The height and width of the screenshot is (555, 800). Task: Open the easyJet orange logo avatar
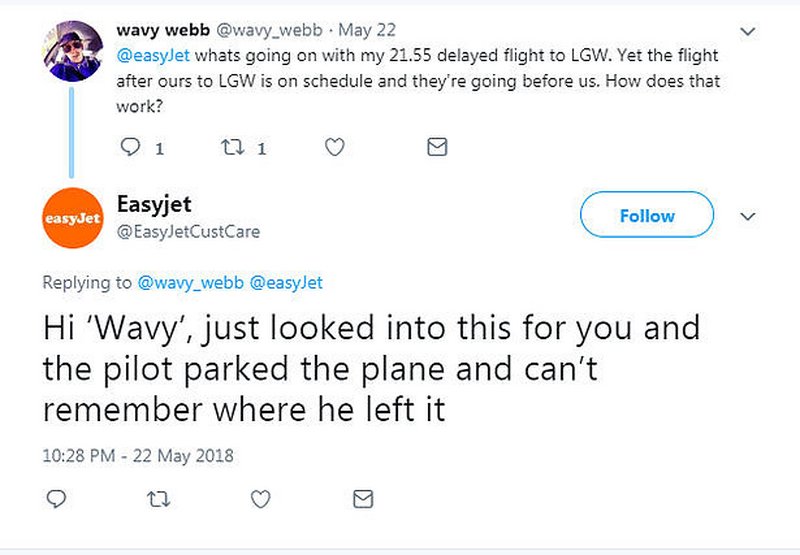(x=73, y=218)
